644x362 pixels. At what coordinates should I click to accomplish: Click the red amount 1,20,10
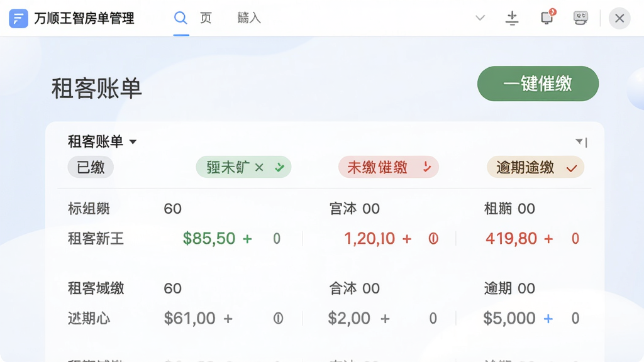tap(369, 238)
